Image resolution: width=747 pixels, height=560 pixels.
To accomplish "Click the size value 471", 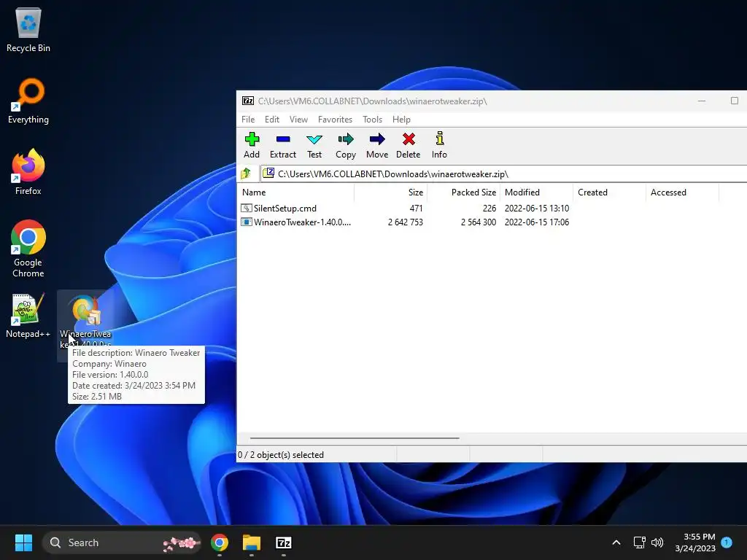I will point(416,208).
